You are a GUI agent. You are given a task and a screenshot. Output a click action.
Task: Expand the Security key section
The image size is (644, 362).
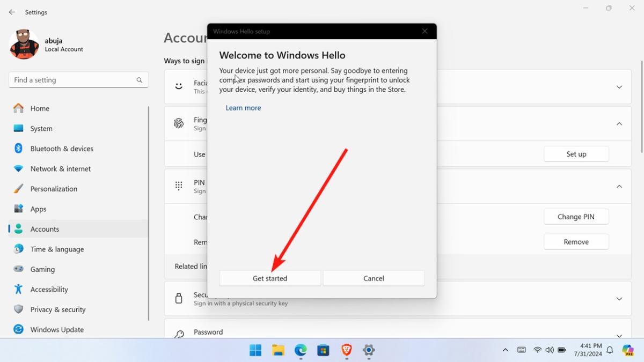click(618, 299)
